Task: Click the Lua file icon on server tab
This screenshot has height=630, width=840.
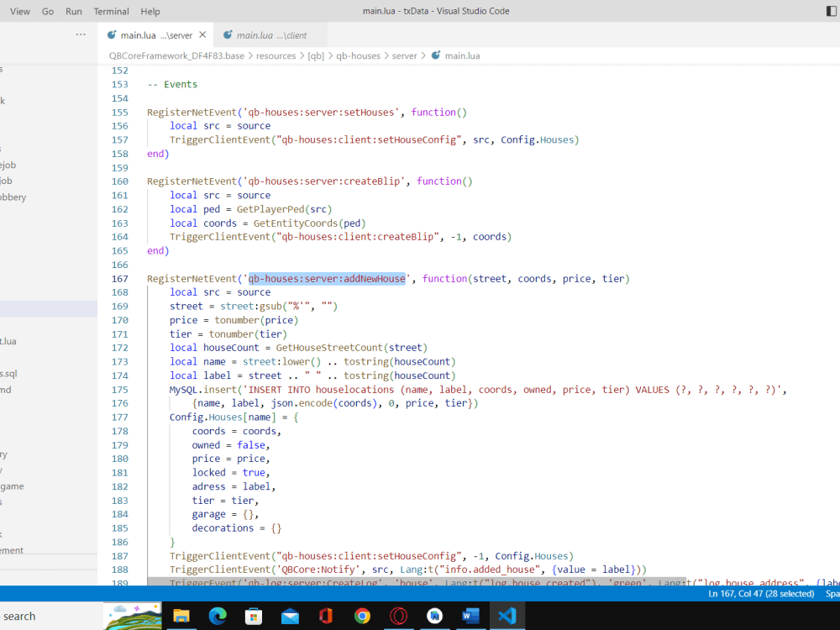Action: [112, 34]
